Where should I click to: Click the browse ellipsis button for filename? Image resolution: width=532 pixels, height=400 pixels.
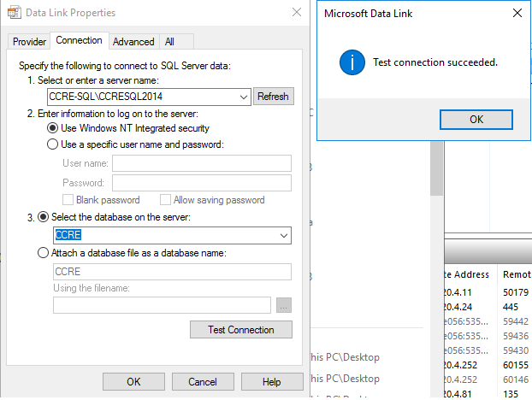[284, 305]
